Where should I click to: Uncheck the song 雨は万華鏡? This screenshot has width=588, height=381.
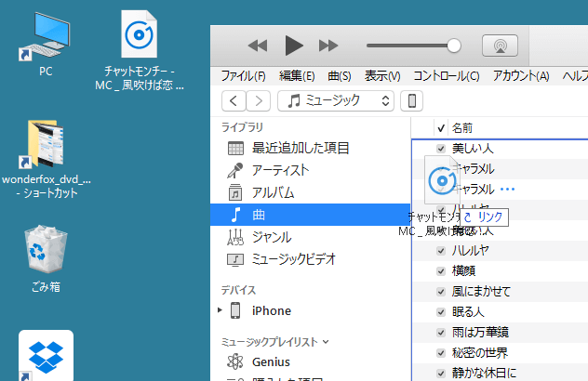pos(441,333)
